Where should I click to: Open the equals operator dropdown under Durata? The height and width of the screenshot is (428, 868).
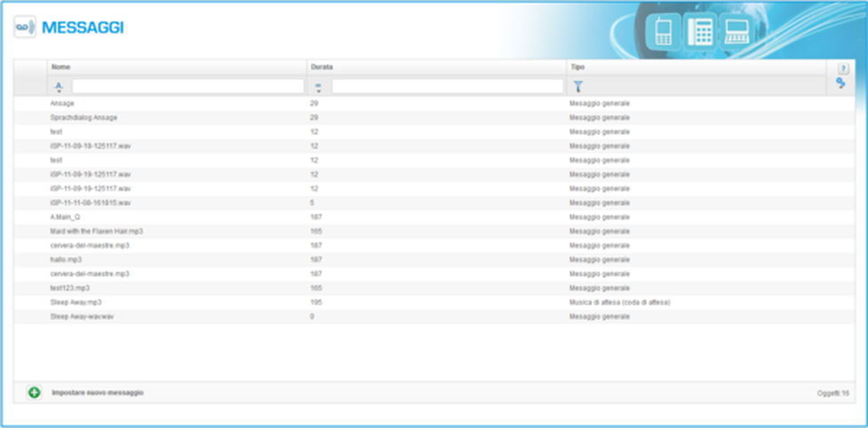click(318, 86)
